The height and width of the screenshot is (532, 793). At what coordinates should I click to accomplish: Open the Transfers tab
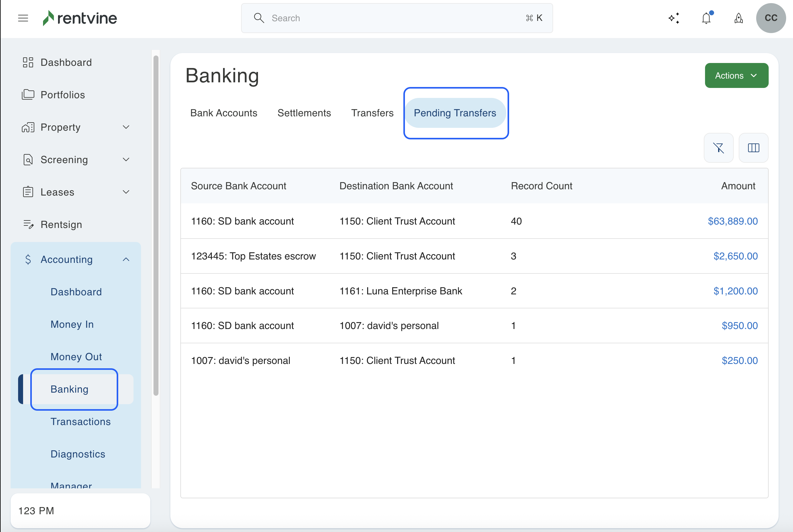click(372, 113)
